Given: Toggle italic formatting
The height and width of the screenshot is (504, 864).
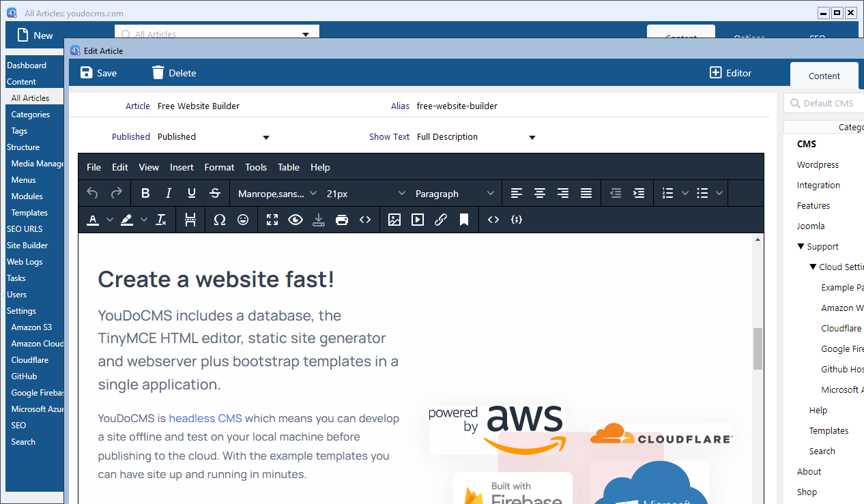Looking at the screenshot, I should coord(169,194).
